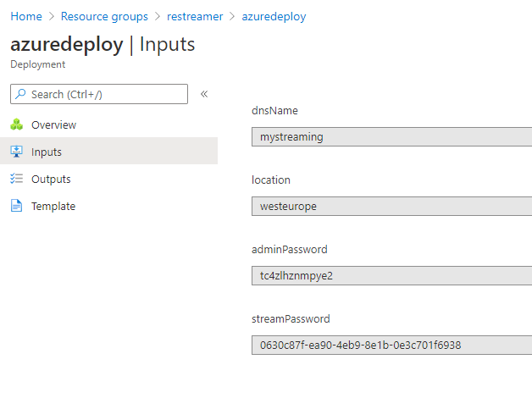Collapse the sidebar with double chevron

point(204,94)
